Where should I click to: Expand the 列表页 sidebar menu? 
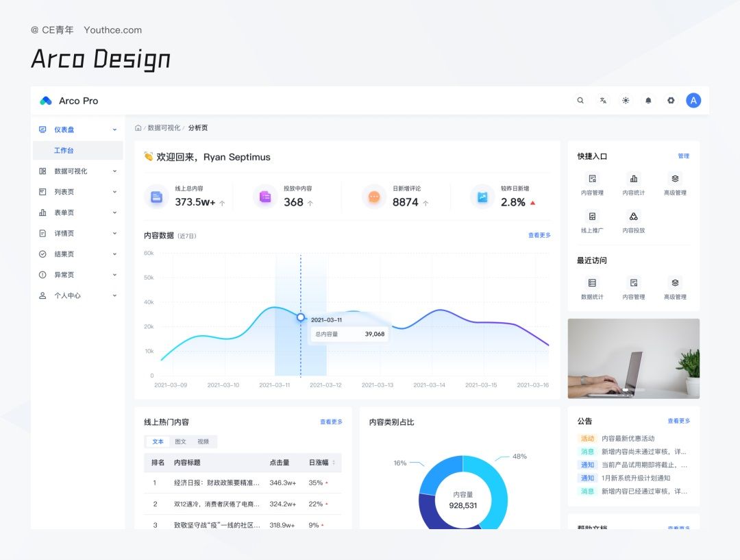[78, 192]
